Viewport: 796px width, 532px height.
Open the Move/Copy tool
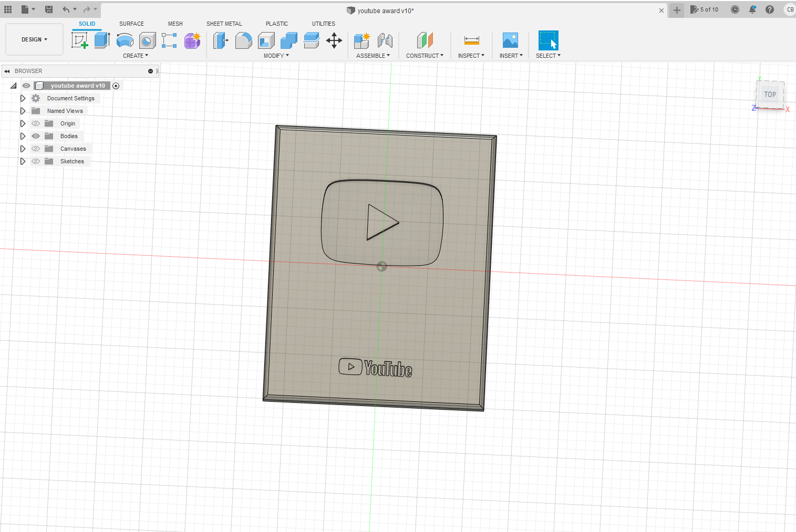coord(334,40)
